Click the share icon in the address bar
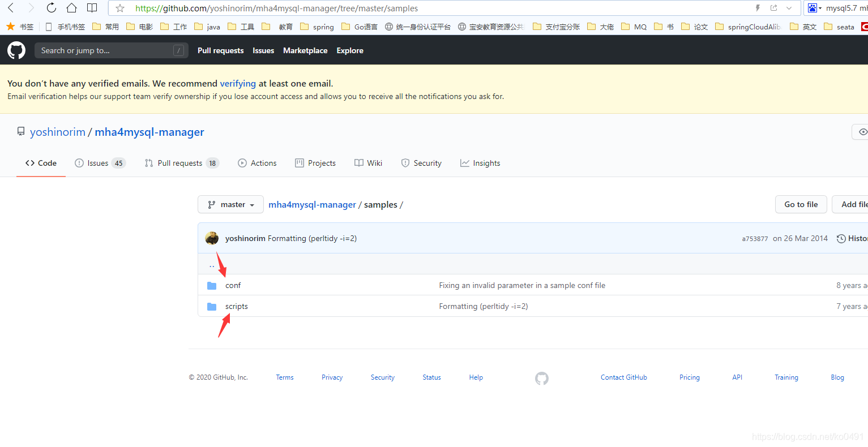This screenshot has height=447, width=868. tap(773, 8)
